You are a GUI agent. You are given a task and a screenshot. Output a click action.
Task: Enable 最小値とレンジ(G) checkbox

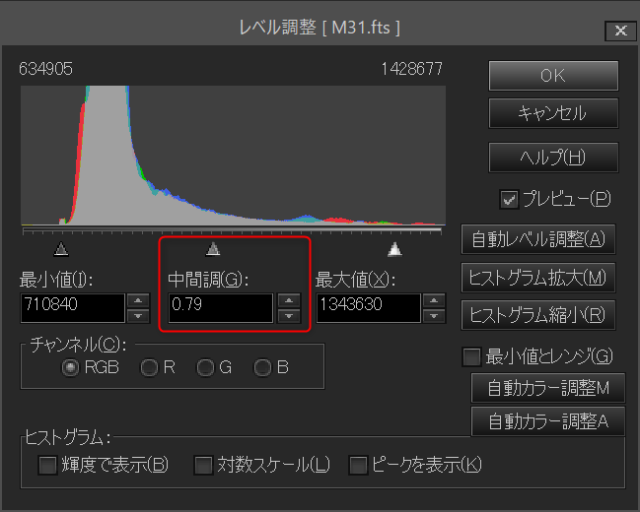(471, 356)
